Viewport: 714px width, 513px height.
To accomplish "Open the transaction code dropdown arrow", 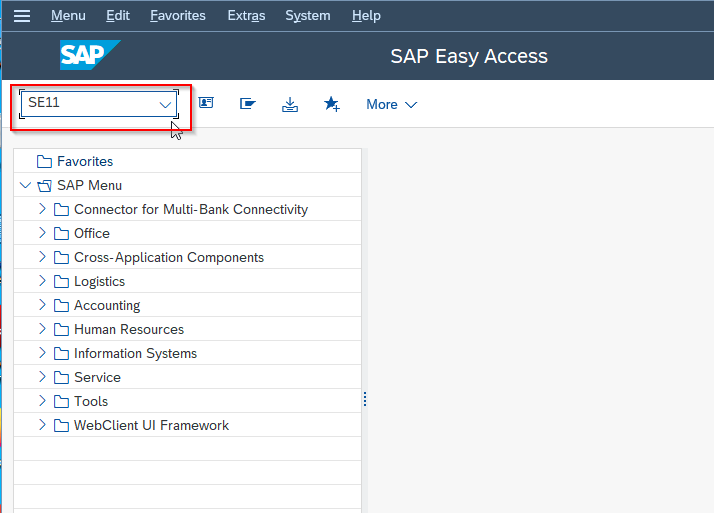I will tap(165, 105).
